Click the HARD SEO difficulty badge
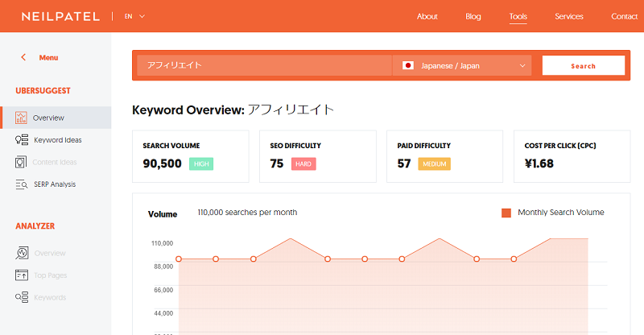This screenshot has width=644, height=335. tap(303, 163)
